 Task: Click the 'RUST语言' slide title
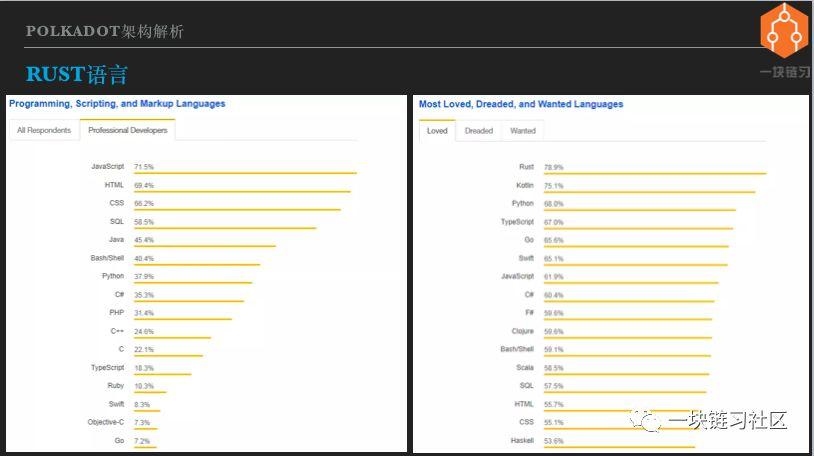click(x=77, y=74)
